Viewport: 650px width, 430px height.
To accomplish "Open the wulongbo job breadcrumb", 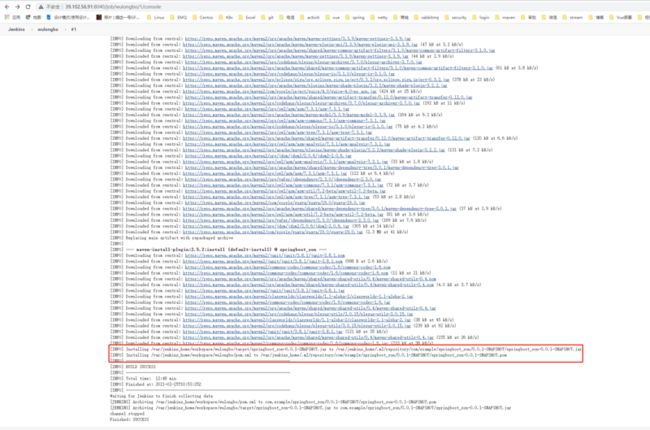I will tap(48, 29).
